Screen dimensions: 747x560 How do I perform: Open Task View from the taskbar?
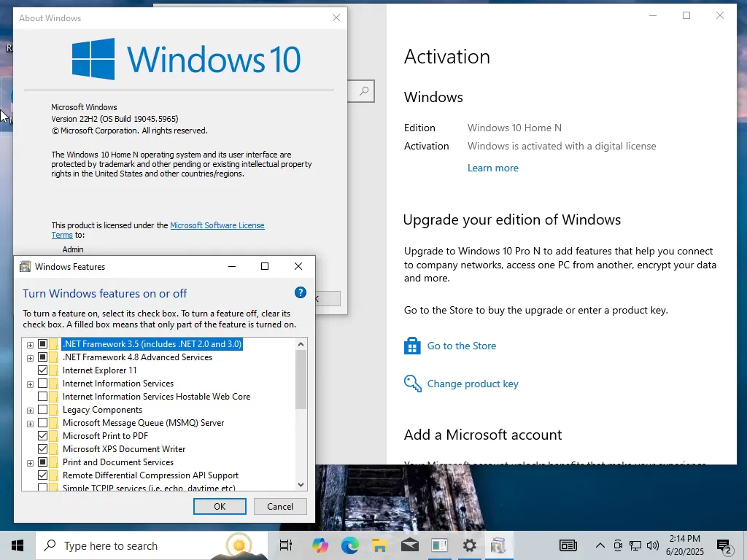click(x=286, y=545)
